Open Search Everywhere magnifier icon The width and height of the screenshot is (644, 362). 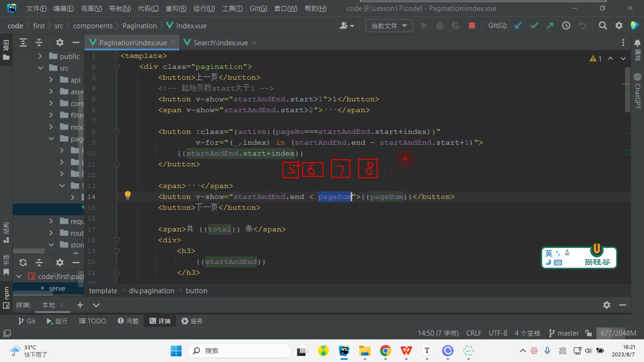tap(603, 26)
